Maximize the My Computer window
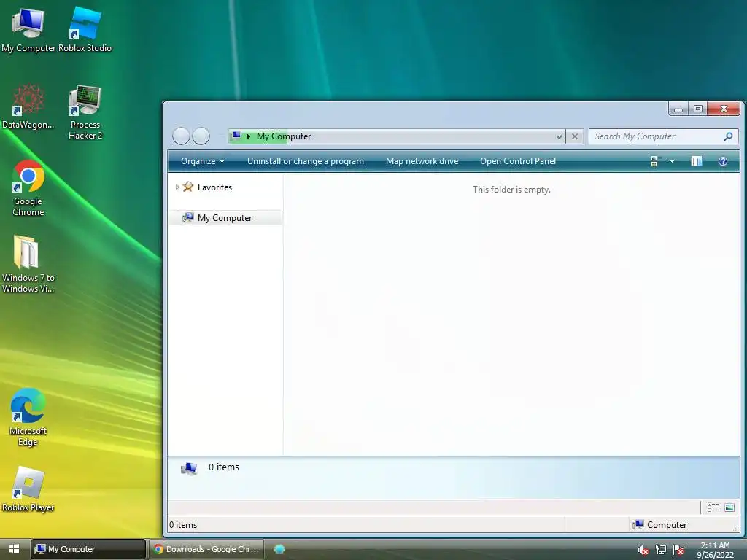Image resolution: width=747 pixels, height=560 pixels. click(x=698, y=109)
